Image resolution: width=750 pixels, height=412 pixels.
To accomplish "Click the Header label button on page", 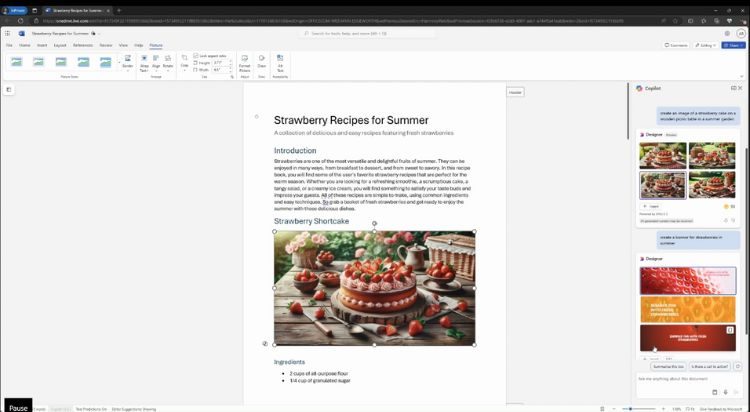I will pyautogui.click(x=515, y=92).
